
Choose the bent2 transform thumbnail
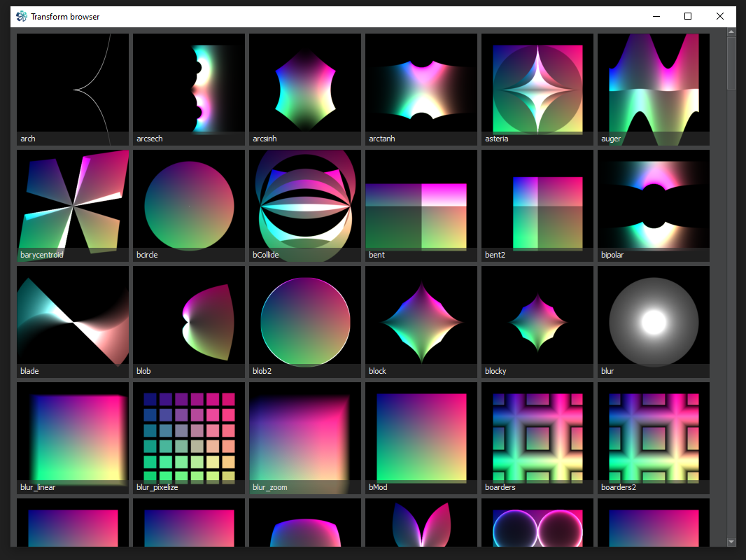537,206
